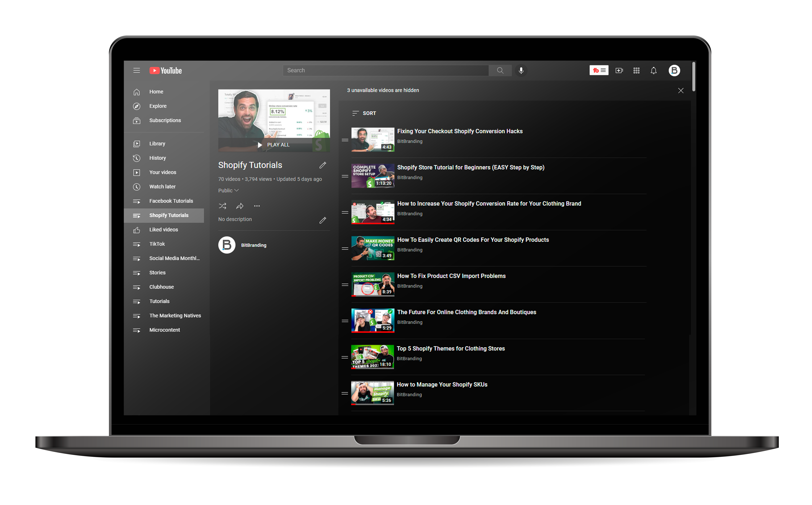Open the playlist more options ellipsis
Viewport: 812px width, 505px height.
257,206
